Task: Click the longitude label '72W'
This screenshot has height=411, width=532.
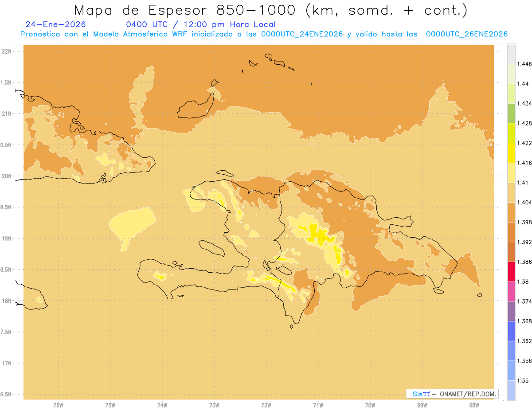Action: [266, 405]
